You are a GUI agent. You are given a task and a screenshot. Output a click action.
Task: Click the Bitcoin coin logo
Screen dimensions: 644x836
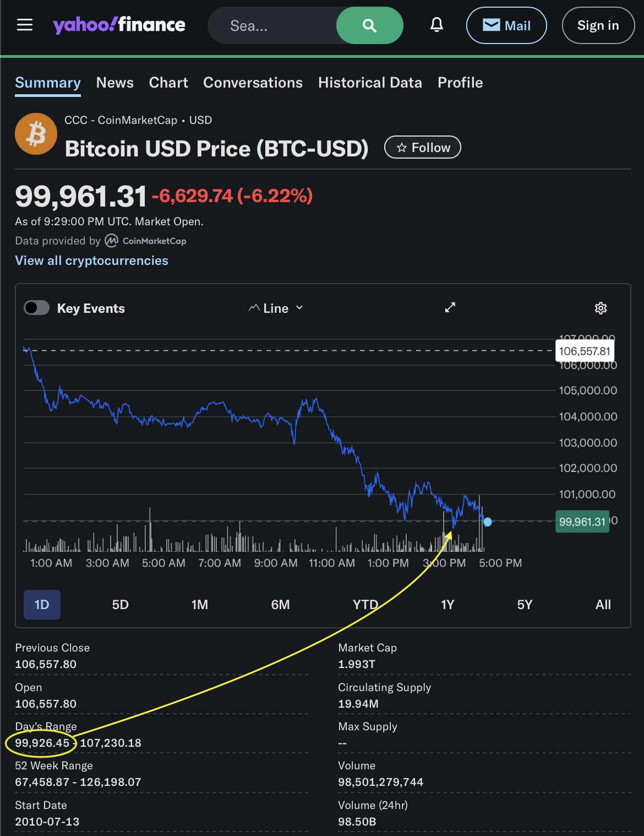click(36, 134)
